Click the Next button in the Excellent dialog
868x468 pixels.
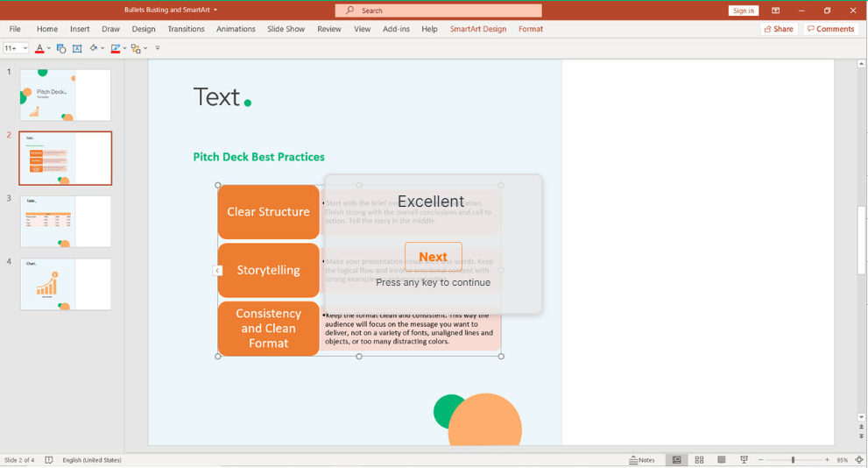(x=433, y=257)
